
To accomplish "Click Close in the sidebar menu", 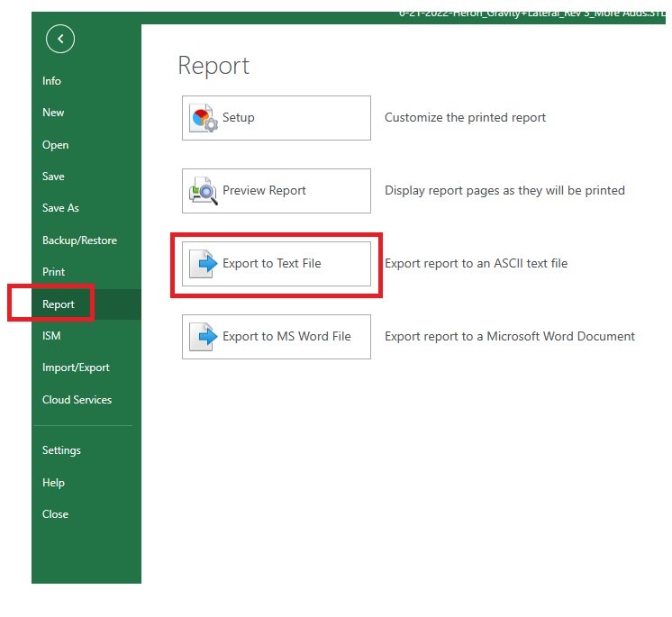I will [x=55, y=514].
